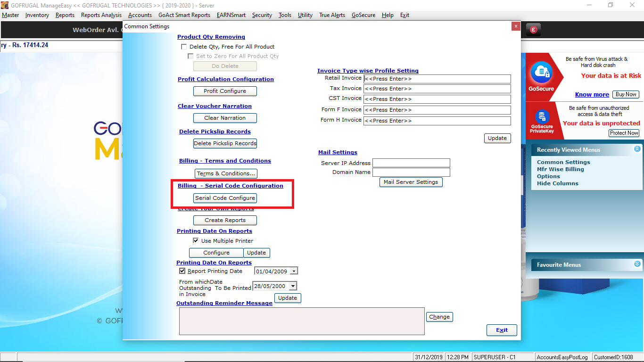Image resolution: width=644 pixels, height=362 pixels.
Task: Click the Clear Narration button
Action: (x=225, y=118)
